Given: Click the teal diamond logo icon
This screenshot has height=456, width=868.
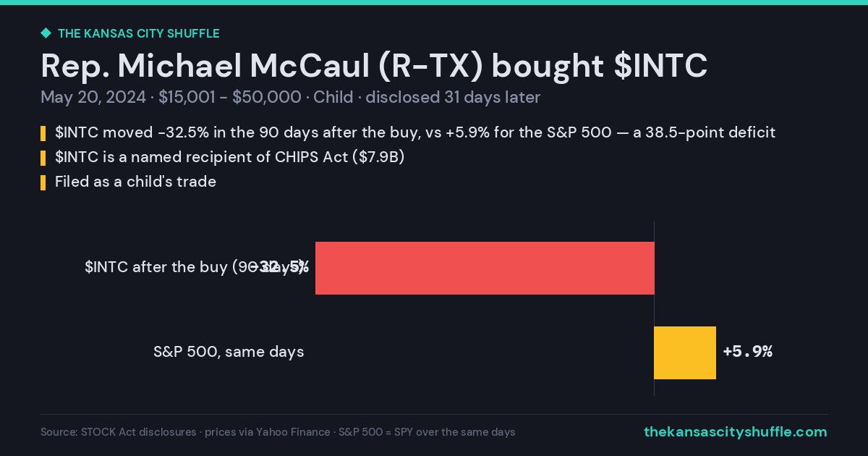Looking at the screenshot, I should pyautogui.click(x=46, y=33).
